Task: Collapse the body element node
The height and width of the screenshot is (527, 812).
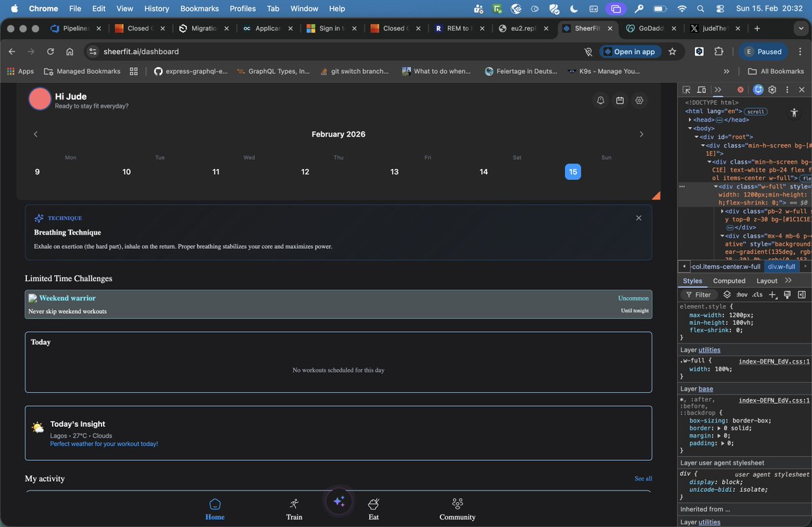Action: coord(690,128)
